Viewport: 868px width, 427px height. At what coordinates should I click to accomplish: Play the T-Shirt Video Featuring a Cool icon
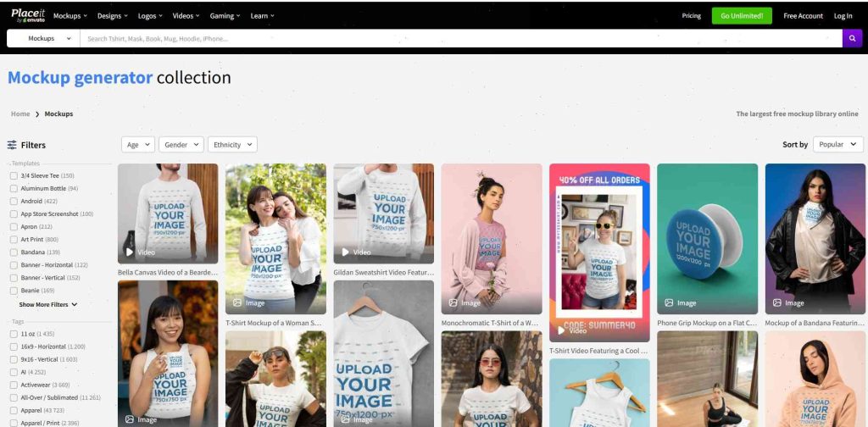(x=561, y=330)
